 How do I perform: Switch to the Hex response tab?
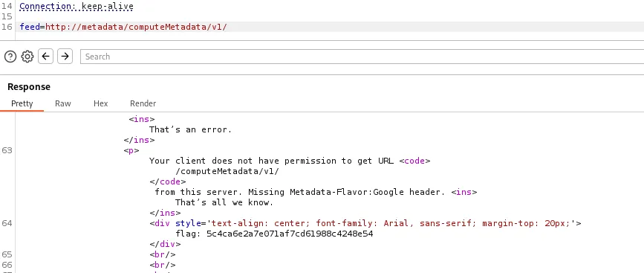[x=100, y=103]
